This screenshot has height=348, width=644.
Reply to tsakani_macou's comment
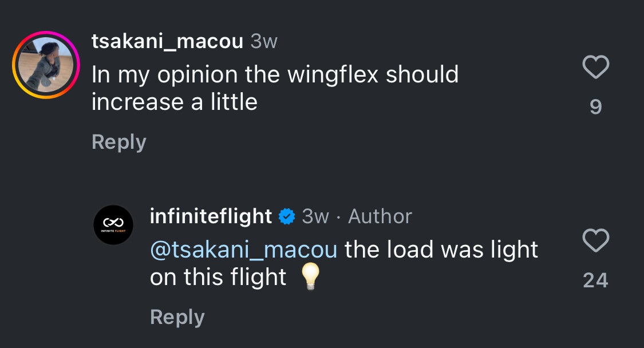pyautogui.click(x=119, y=142)
